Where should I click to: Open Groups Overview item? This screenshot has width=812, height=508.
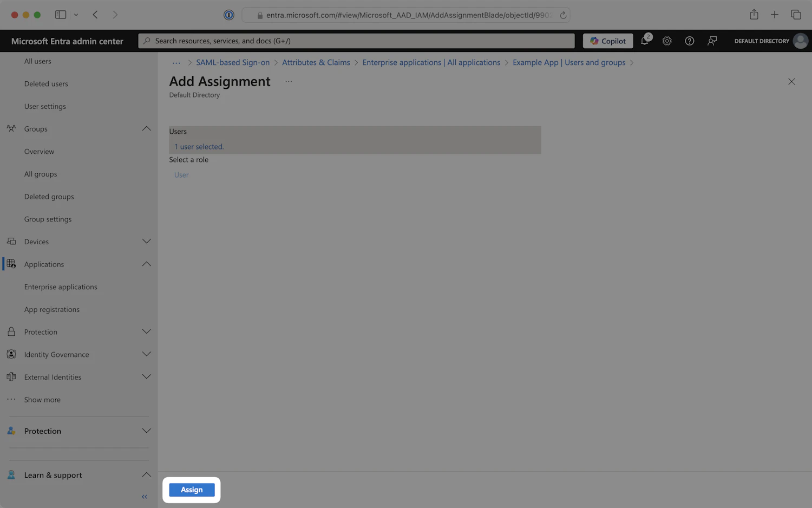pos(39,152)
